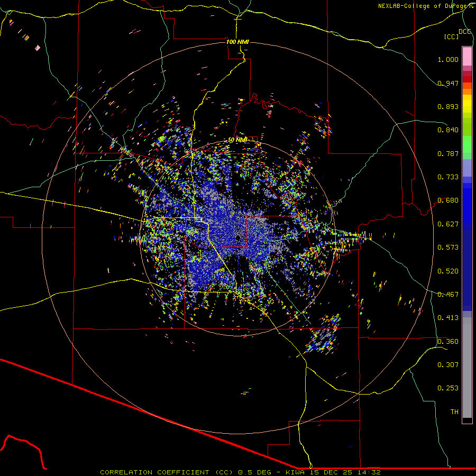Screen dimensions: 476x476
Task: Click the [CC] color scale label
Action: pyautogui.click(x=451, y=36)
